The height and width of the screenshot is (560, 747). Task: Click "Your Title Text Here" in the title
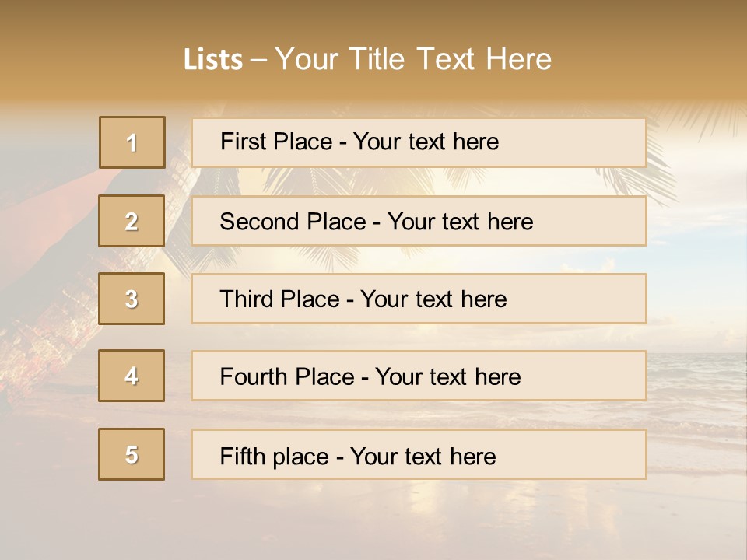(413, 60)
